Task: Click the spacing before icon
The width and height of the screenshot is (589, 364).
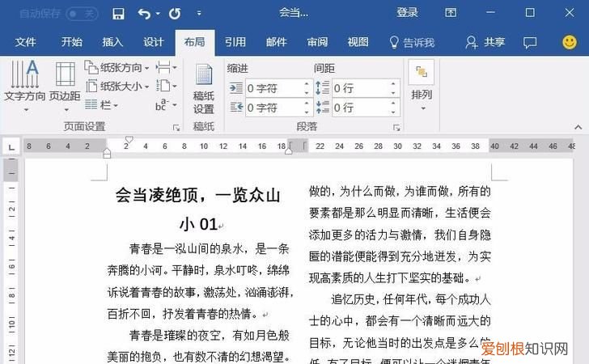Action: click(x=322, y=88)
